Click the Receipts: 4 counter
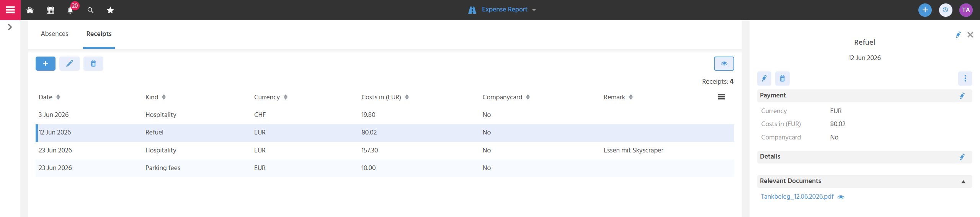Image resolution: width=980 pixels, height=217 pixels. [x=718, y=81]
